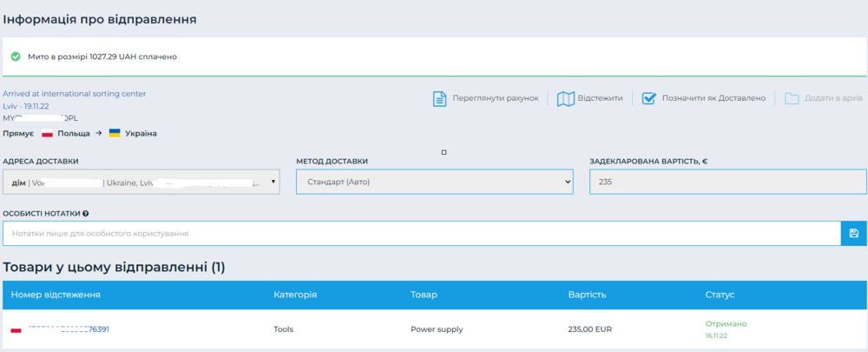Open the Адреса доставки dropdown

point(141,182)
